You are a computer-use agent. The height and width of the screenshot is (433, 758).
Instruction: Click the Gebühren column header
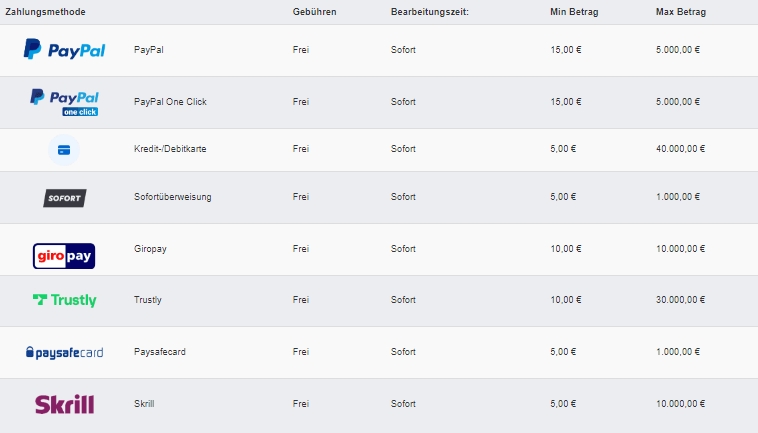pyautogui.click(x=314, y=12)
